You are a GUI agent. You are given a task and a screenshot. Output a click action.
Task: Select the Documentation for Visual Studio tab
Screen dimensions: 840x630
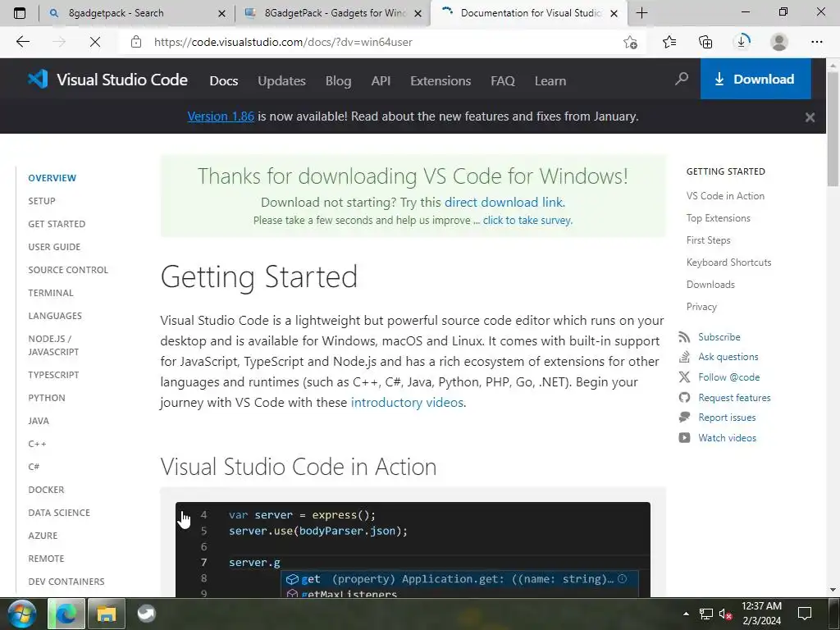531,13
